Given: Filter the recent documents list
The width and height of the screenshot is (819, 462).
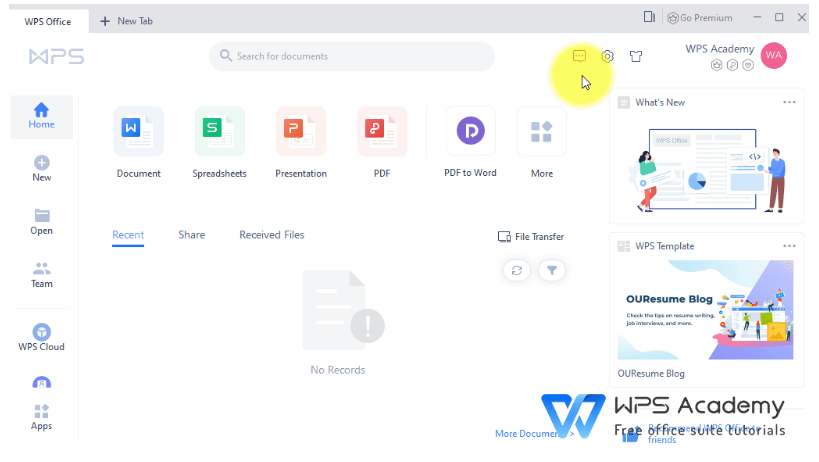Looking at the screenshot, I should [x=552, y=270].
